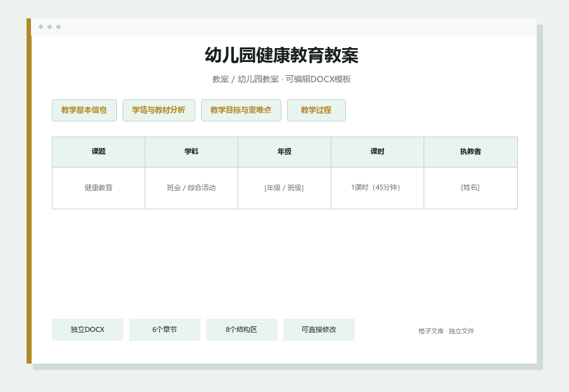Click the subtitle 教案 / 幼儿园教案 · 可编辑DOCX模板
Image resolution: width=569 pixels, height=392 pixels.
pos(281,79)
